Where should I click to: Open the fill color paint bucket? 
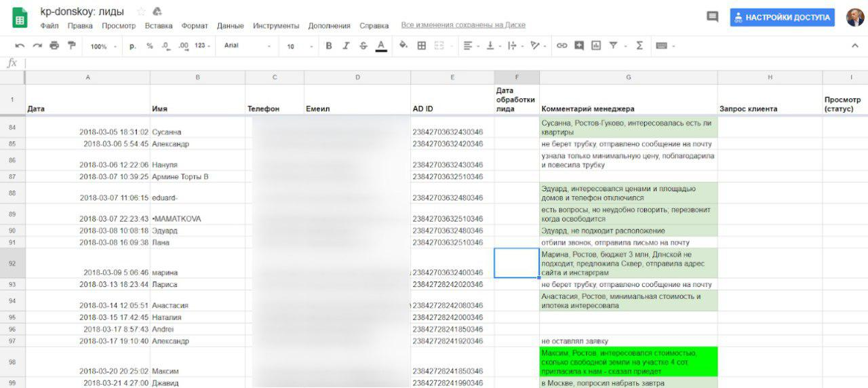(x=403, y=45)
